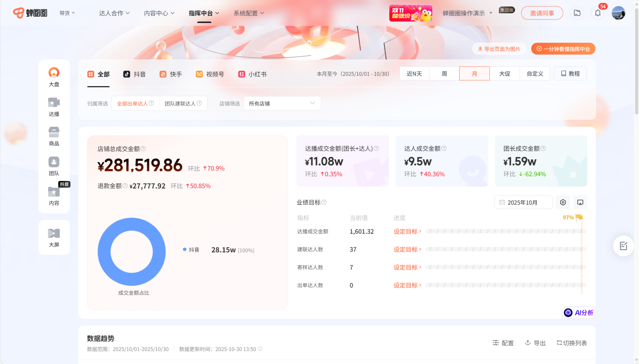
Task: Click the notification bell icon
Action: coord(598,13)
